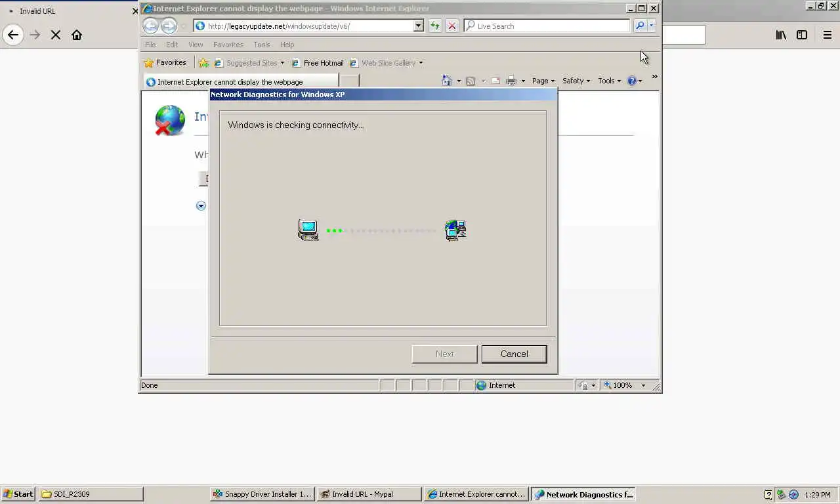This screenshot has width=840, height=504.
Task: Open the zoom level 100% dropdown
Action: coord(643,385)
